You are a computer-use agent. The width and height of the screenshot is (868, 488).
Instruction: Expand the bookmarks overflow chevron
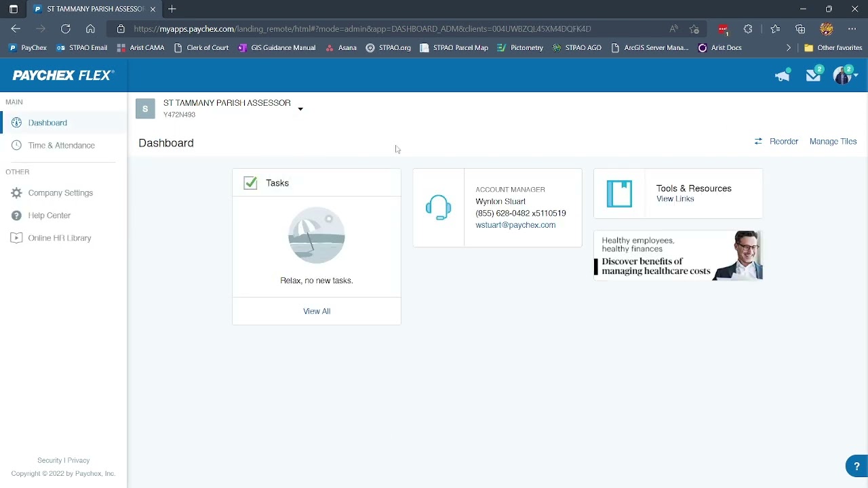click(x=789, y=47)
